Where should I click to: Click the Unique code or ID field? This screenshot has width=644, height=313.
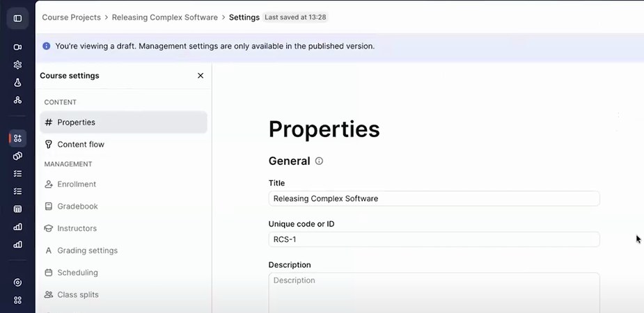point(434,239)
